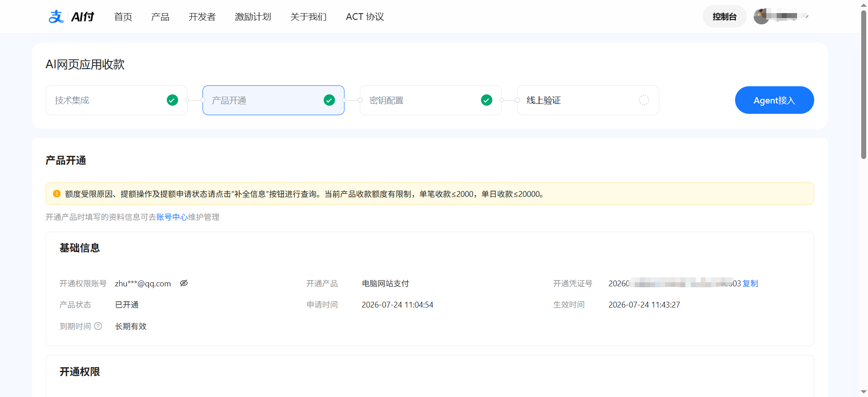Image resolution: width=868 pixels, height=397 pixels.
Task: Go to the 首页 nav item
Action: tap(123, 17)
